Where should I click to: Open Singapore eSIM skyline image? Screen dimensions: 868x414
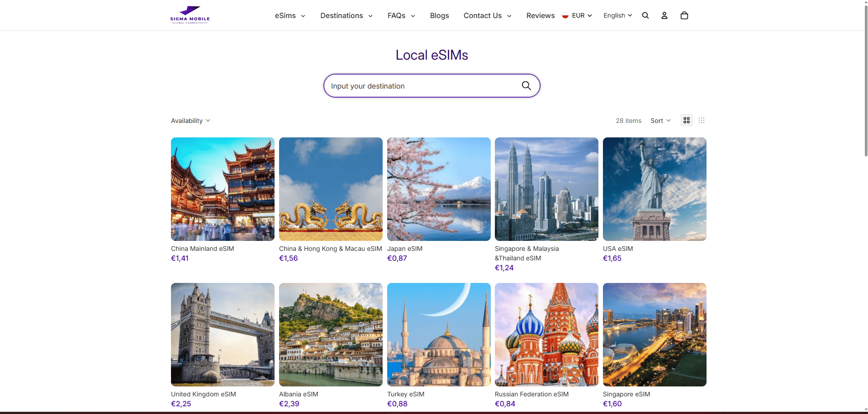pyautogui.click(x=655, y=334)
